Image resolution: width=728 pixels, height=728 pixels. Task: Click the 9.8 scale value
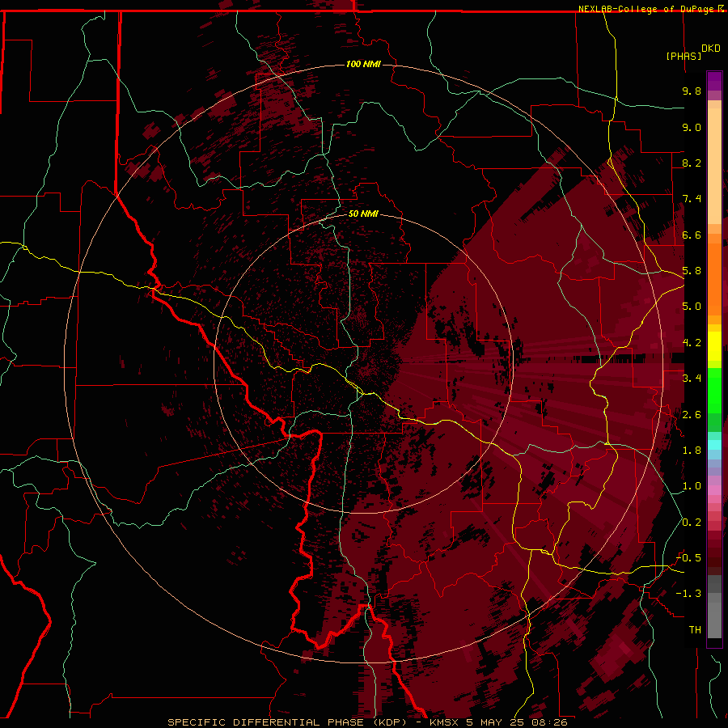692,91
